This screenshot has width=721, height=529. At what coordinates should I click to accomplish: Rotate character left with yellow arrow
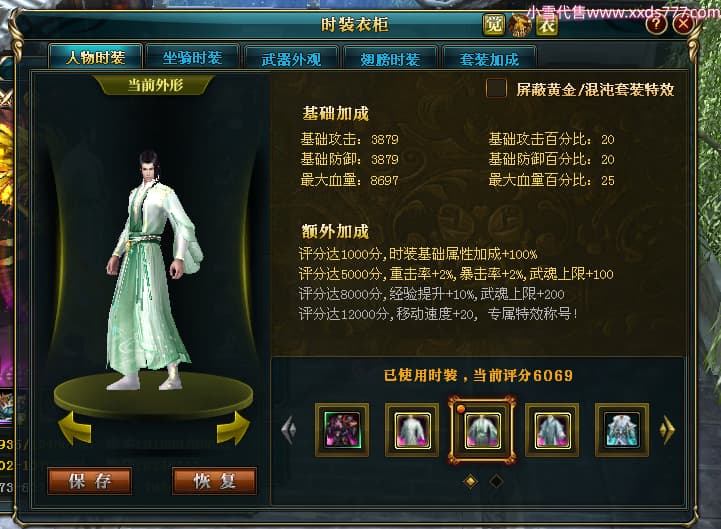(75, 428)
